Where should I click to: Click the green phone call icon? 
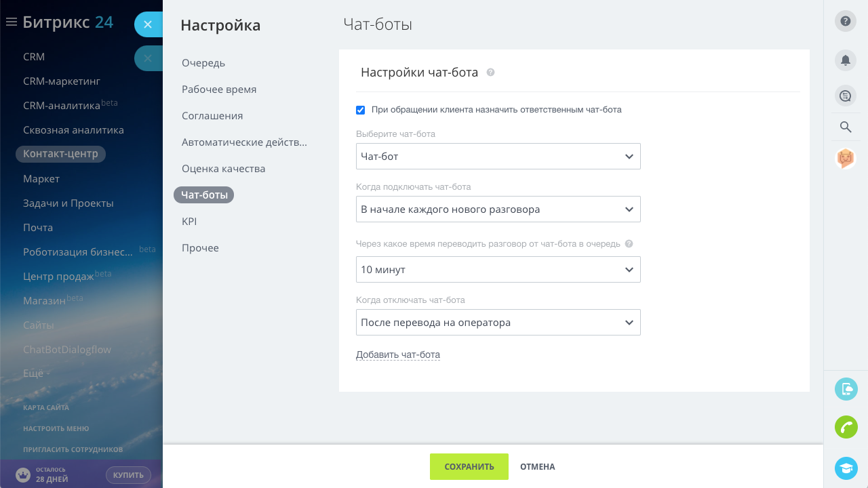coord(846,427)
